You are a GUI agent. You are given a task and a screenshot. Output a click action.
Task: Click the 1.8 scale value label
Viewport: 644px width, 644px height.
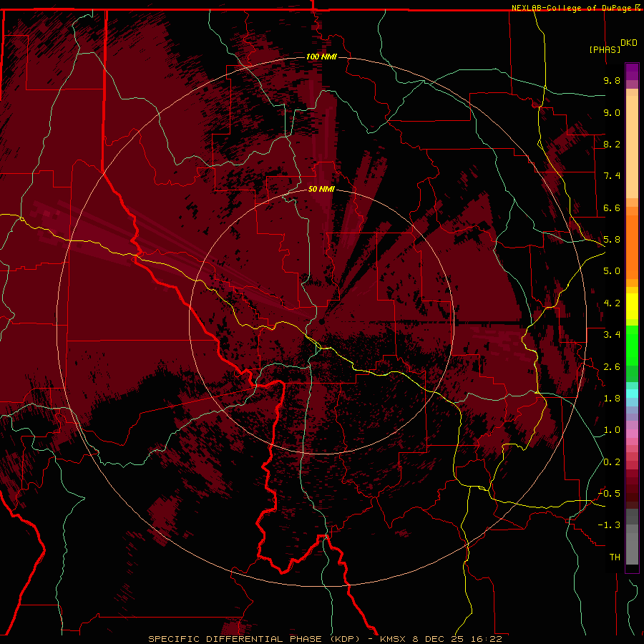[612, 399]
